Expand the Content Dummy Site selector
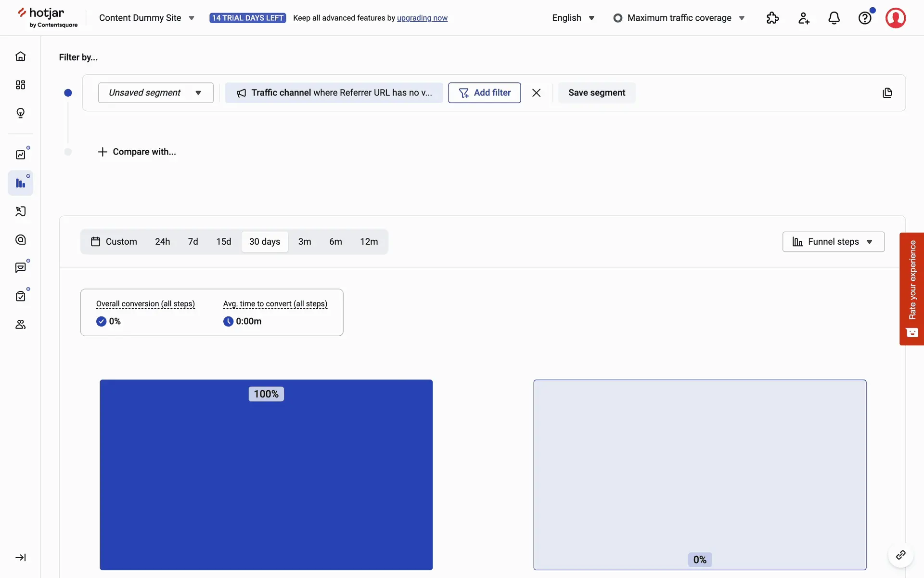This screenshot has height=578, width=924. (x=146, y=18)
